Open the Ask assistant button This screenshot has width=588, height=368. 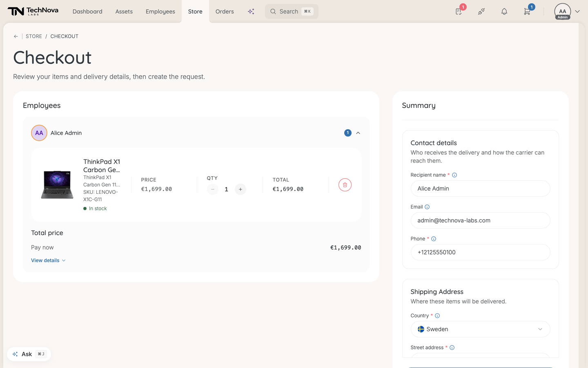coord(29,354)
